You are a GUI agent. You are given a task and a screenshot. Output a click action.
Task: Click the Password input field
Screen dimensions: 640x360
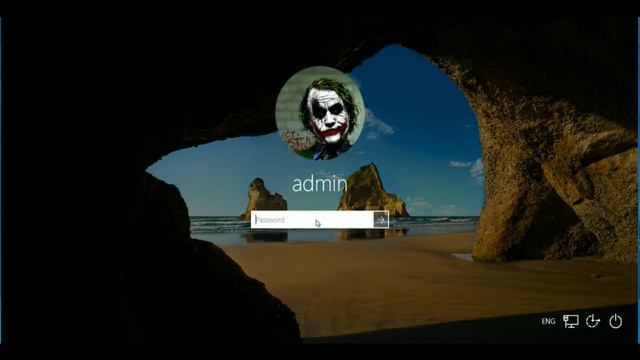coord(312,220)
